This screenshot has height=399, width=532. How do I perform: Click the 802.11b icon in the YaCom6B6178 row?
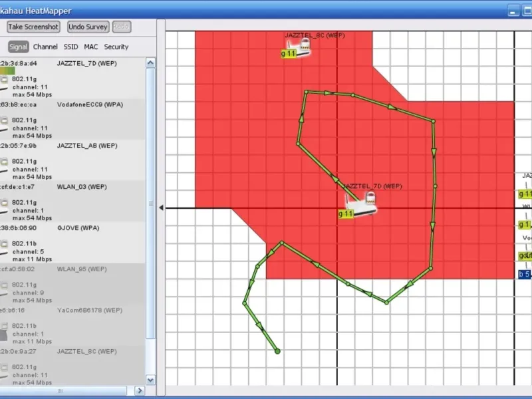coord(4,326)
